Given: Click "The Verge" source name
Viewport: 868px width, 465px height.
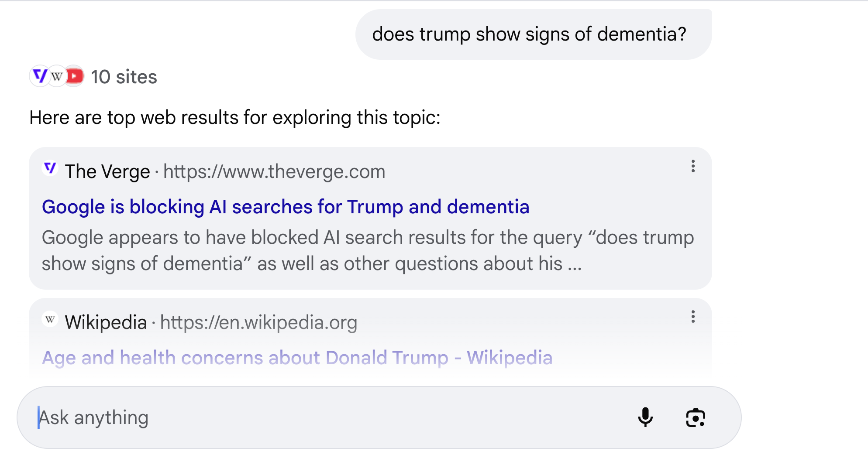Looking at the screenshot, I should [107, 172].
